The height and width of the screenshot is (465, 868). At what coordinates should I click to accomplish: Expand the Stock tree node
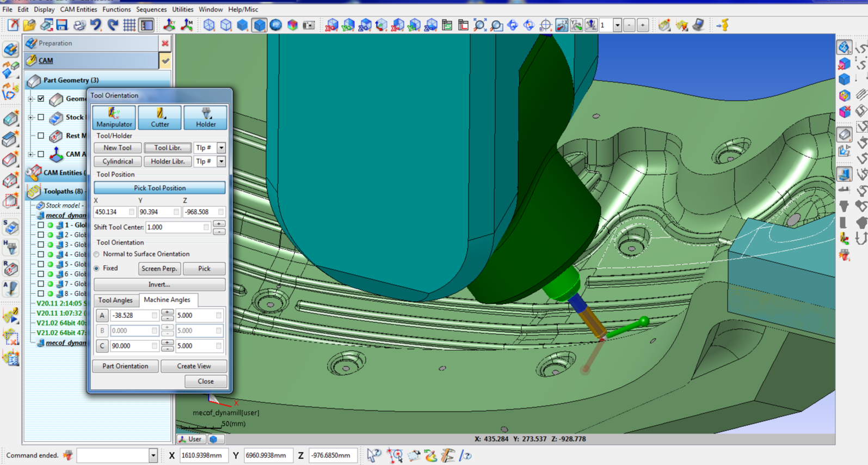pos(31,117)
